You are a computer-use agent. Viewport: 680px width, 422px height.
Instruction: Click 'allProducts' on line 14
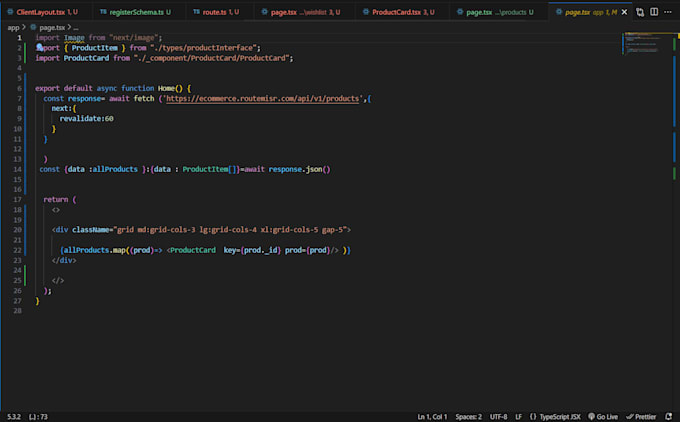[115, 169]
